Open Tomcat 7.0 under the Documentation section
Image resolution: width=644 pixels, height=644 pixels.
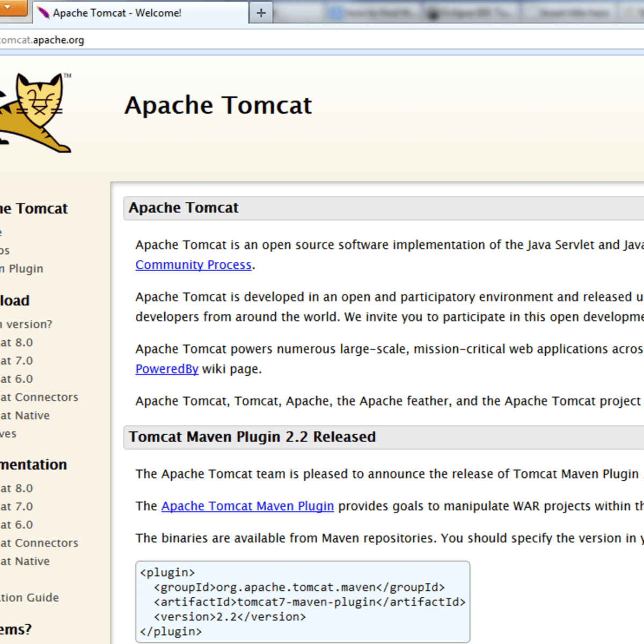click(17, 507)
